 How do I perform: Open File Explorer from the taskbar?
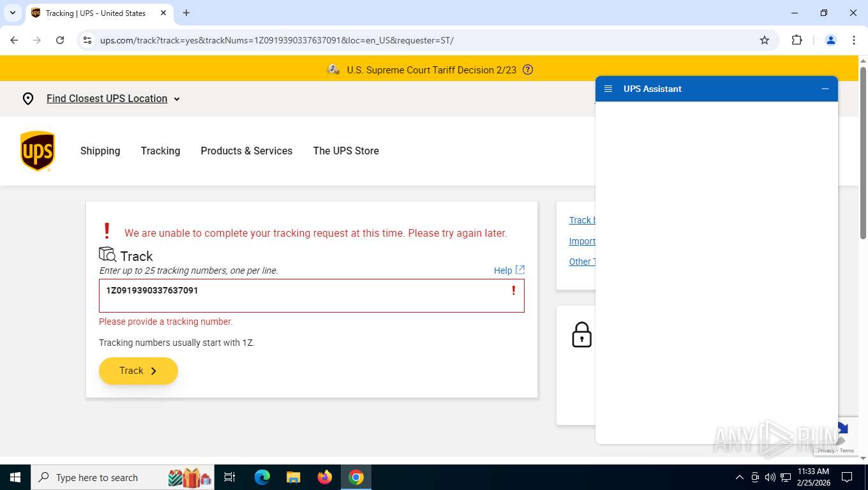pos(294,477)
